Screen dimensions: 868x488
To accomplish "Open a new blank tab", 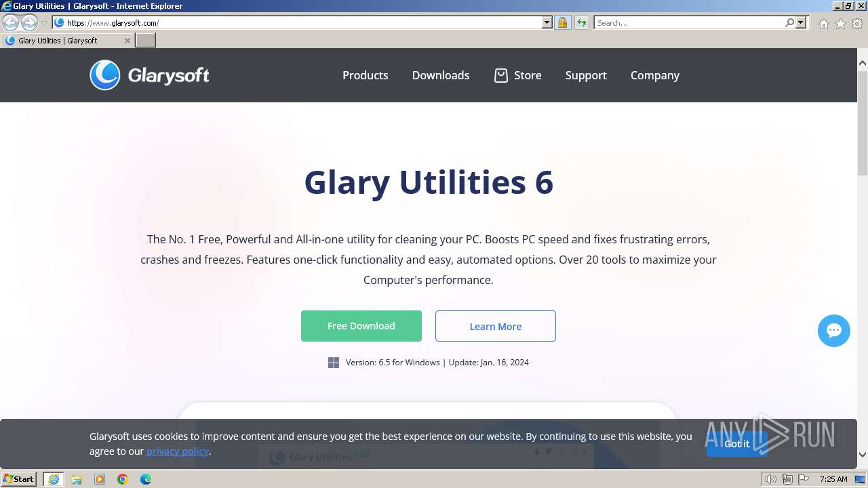I will click(x=146, y=41).
